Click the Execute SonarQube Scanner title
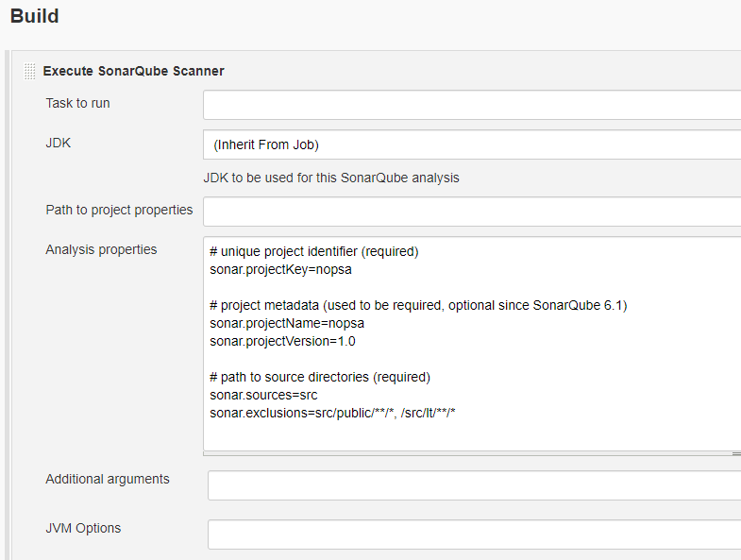The height and width of the screenshot is (560, 741). 133,71
